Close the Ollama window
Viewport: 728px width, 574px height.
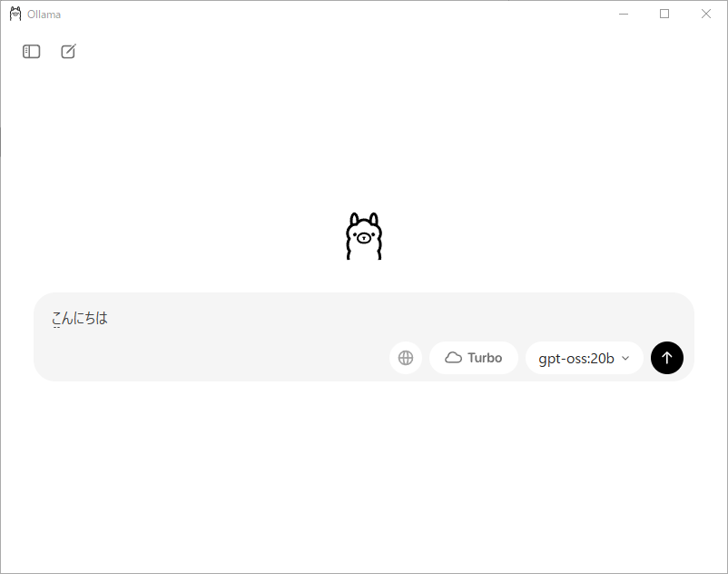point(706,14)
